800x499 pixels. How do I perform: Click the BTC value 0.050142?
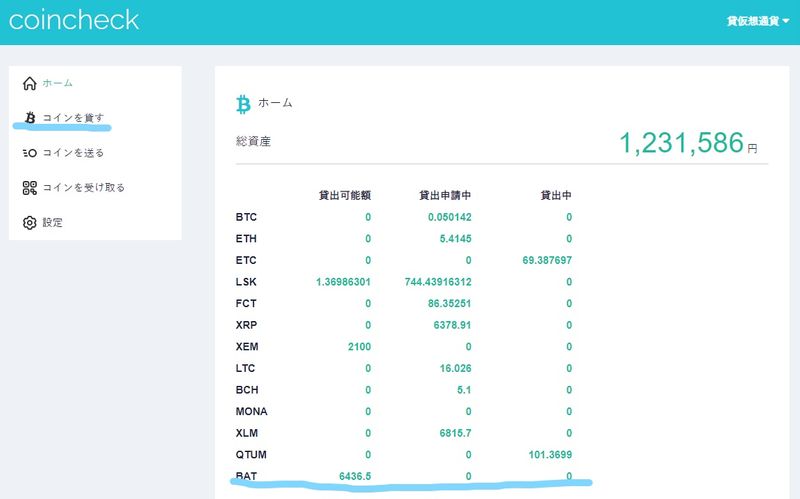(x=449, y=217)
